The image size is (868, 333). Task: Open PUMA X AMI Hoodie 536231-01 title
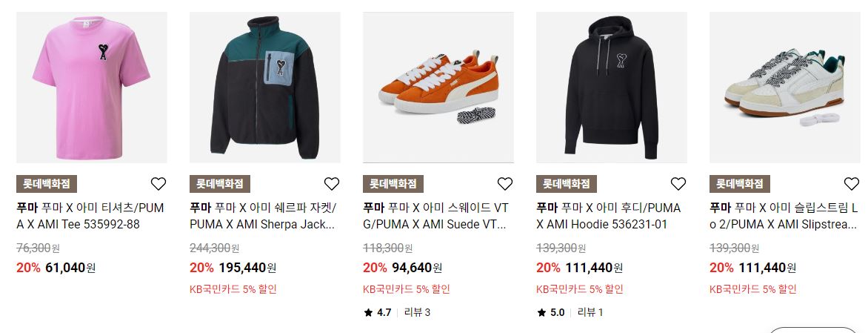[609, 216]
